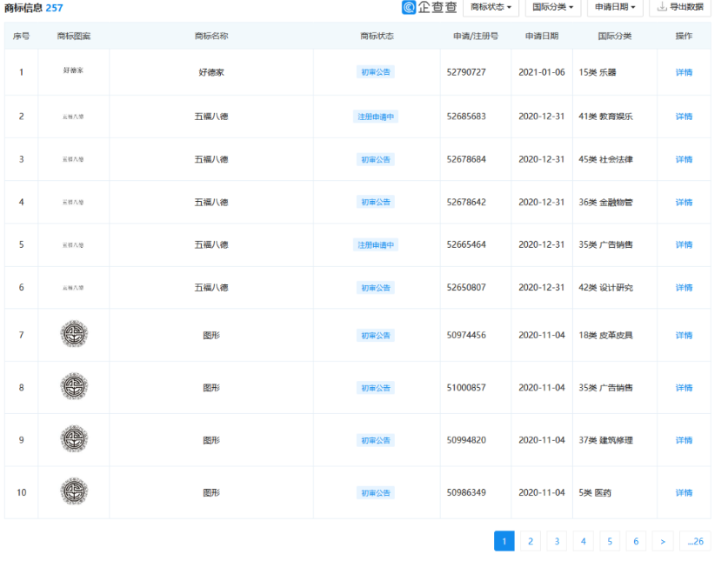Open the 商标状态 filter dropdown
Image resolution: width=728 pixels, height=561 pixels.
click(491, 8)
